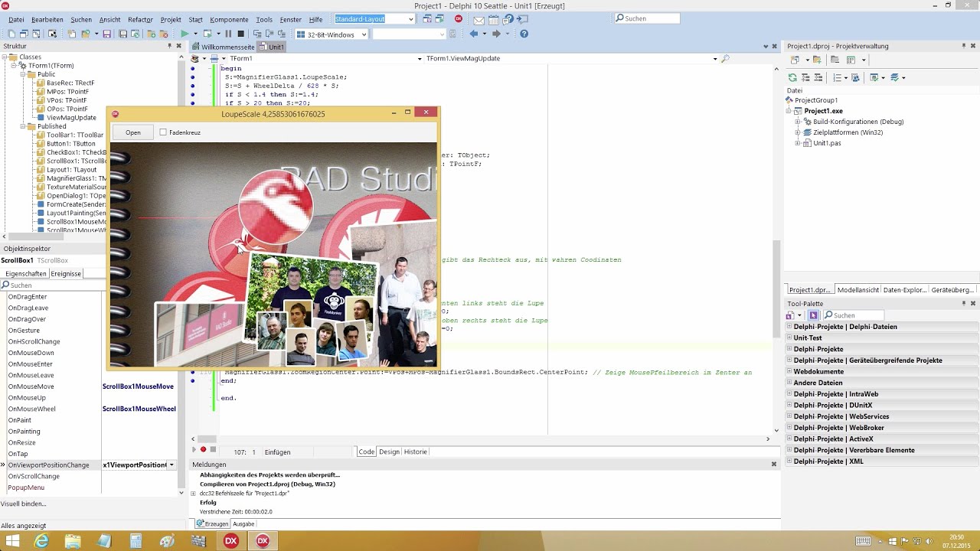The height and width of the screenshot is (551, 980).
Task: Open Internet Explorer from taskbar
Action: click(x=41, y=540)
